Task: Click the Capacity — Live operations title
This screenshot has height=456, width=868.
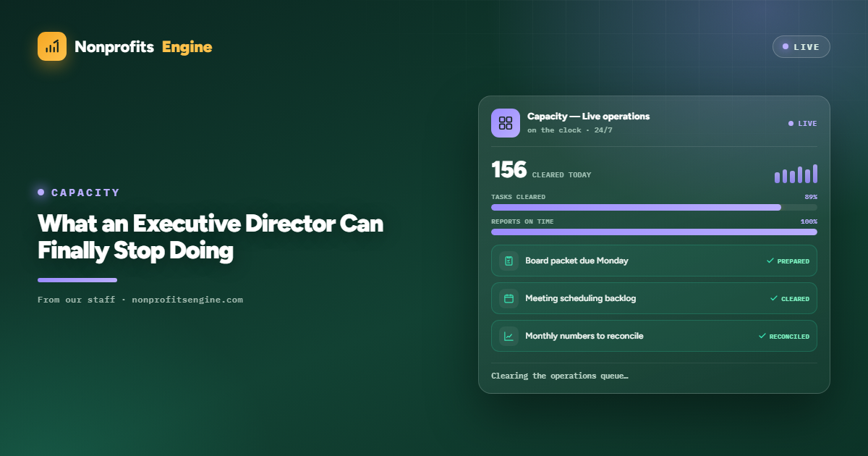Action: click(x=588, y=117)
